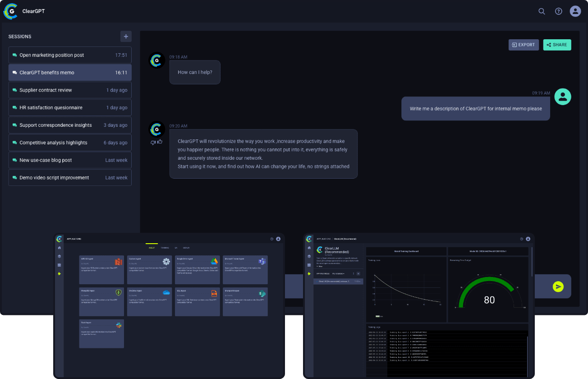Image resolution: width=588 pixels, height=379 pixels.
Task: Open 'Supplier contract review' session
Action: pos(70,90)
